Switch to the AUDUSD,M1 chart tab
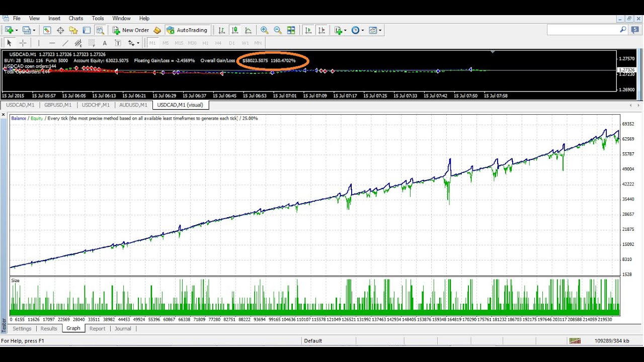The height and width of the screenshot is (362, 644). click(133, 105)
